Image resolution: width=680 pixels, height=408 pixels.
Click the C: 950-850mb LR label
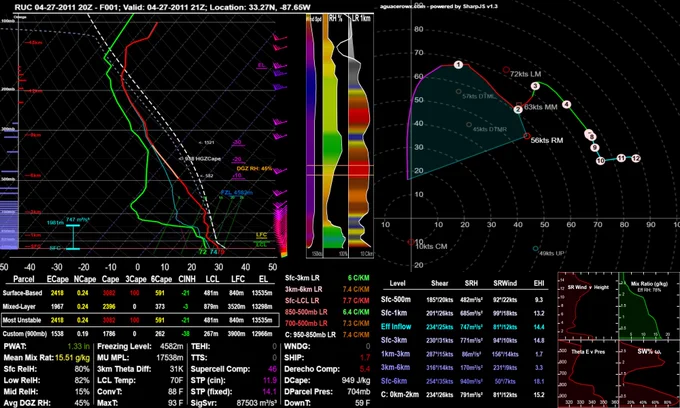(x=310, y=334)
